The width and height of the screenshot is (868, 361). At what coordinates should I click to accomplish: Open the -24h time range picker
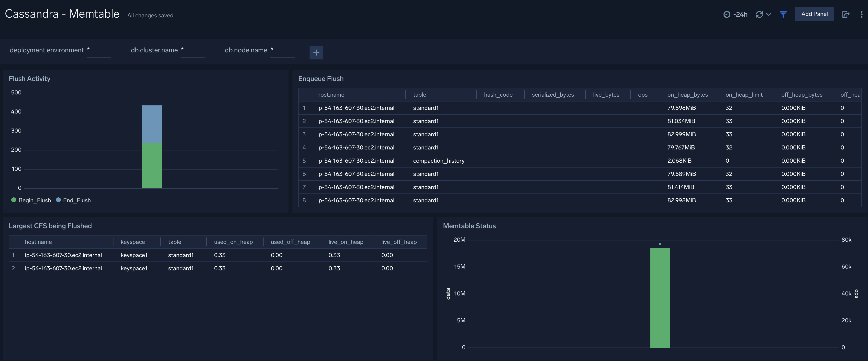click(735, 14)
